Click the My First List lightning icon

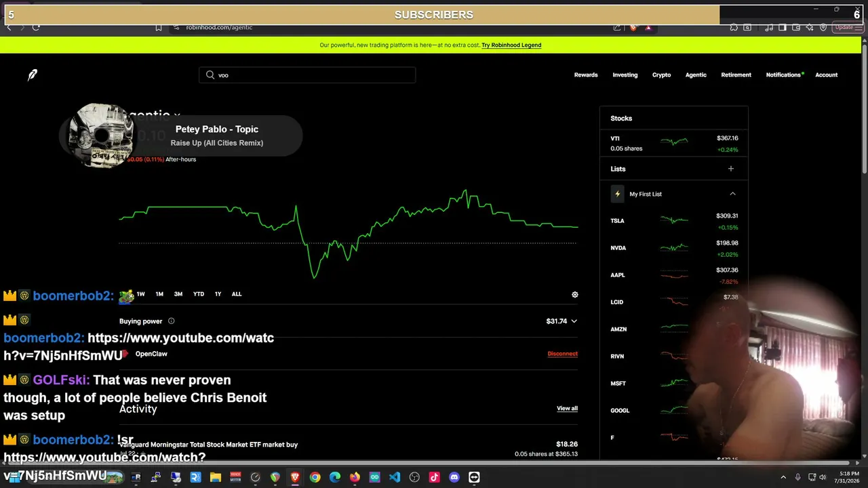click(617, 194)
